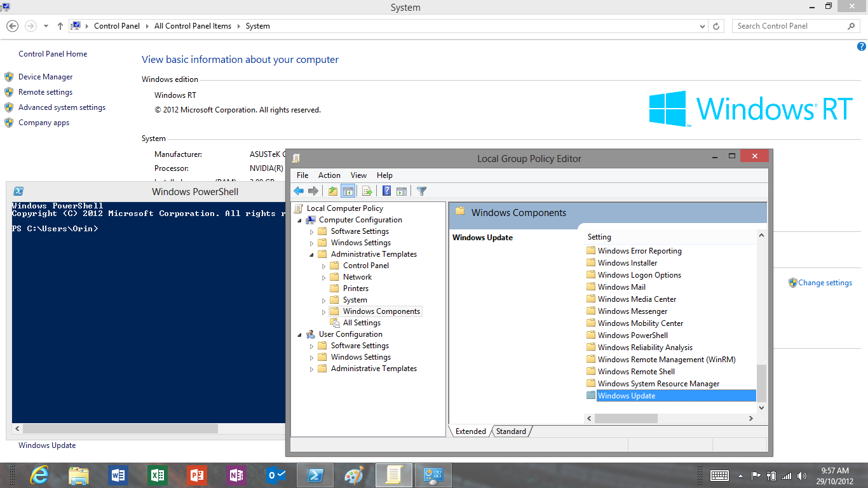This screenshot has width=868, height=488.
Task: Click the power battery tray icon
Action: click(x=771, y=475)
